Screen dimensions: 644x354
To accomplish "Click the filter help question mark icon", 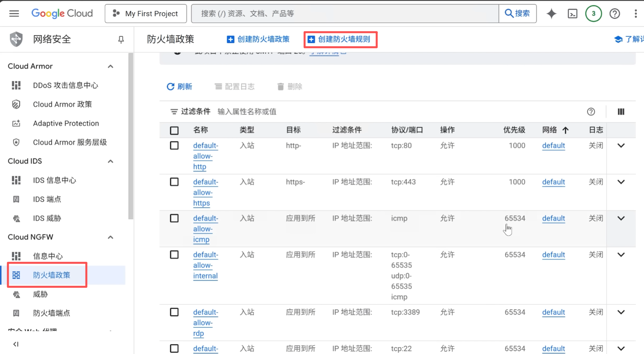I will pyautogui.click(x=591, y=112).
